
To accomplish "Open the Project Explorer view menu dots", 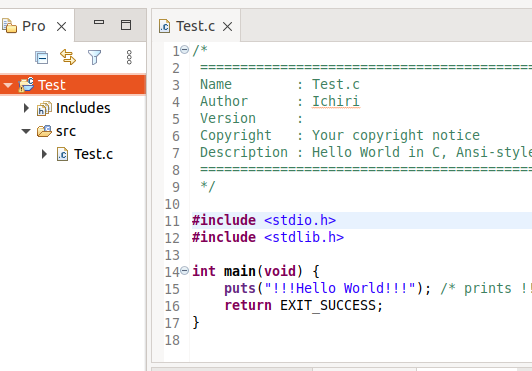I will (x=129, y=57).
